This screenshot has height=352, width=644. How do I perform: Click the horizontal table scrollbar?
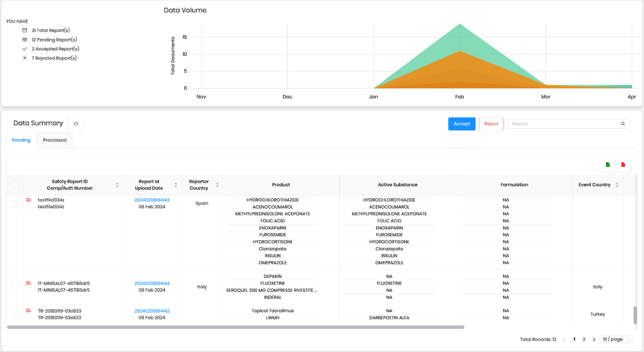tap(235, 327)
